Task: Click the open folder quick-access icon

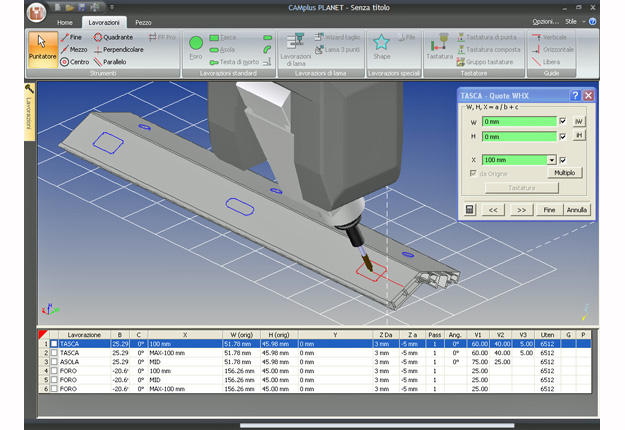Action: pyautogui.click(x=70, y=7)
